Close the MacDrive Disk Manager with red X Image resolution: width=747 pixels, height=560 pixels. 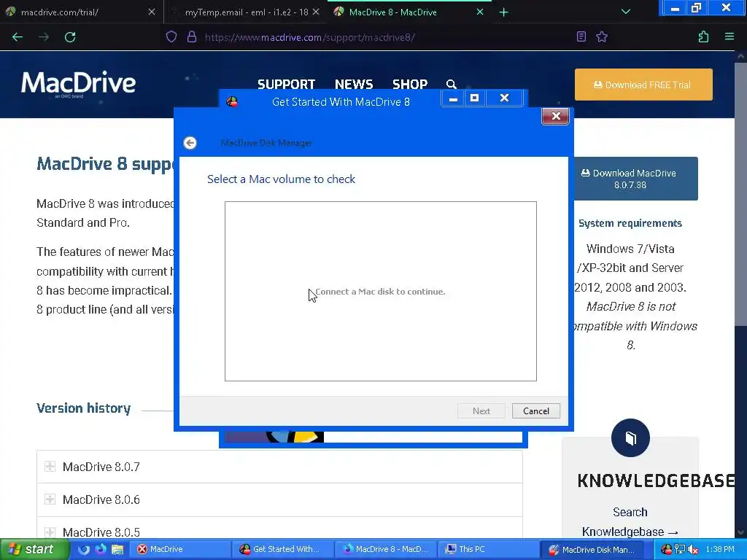(x=555, y=116)
